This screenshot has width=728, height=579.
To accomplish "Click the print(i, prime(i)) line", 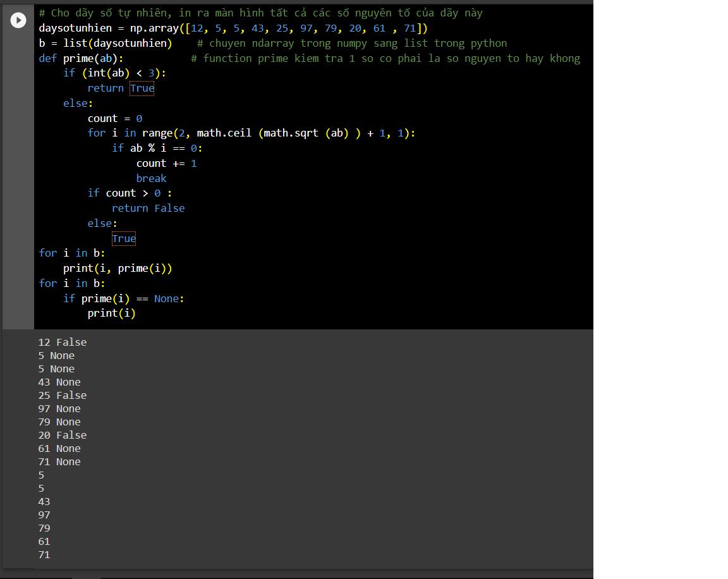I will tap(118, 269).
